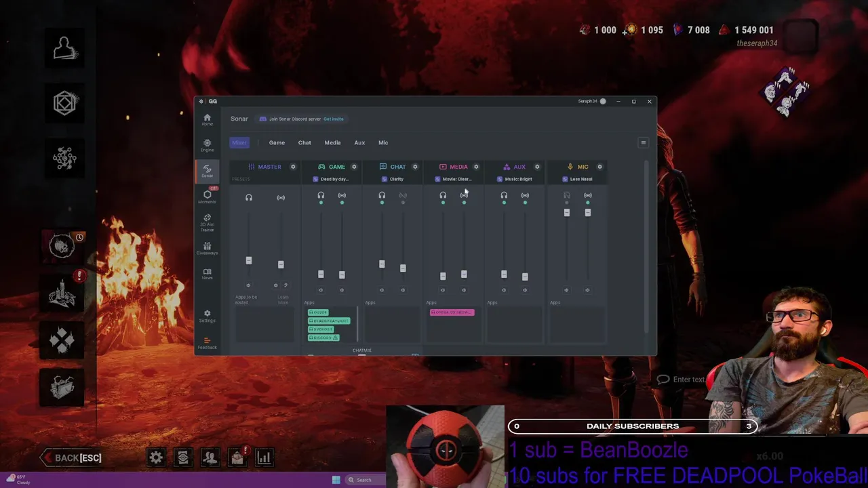Open the GAME channel settings gear
This screenshot has width=868, height=488.
coord(354,167)
